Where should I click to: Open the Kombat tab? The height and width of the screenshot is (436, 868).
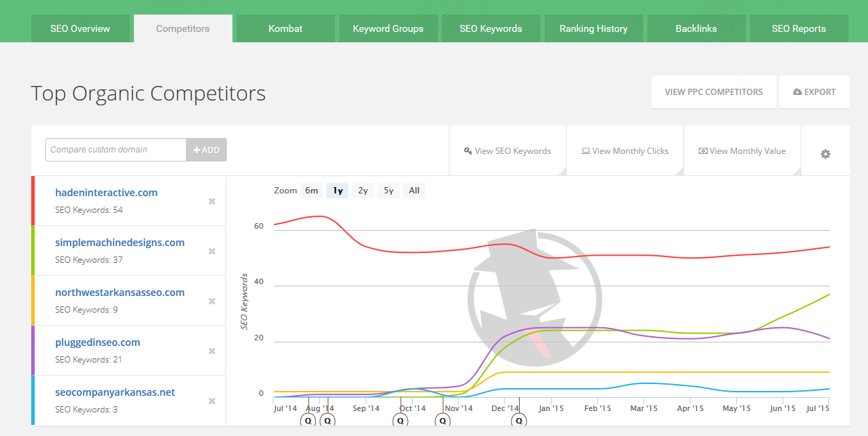click(x=286, y=28)
